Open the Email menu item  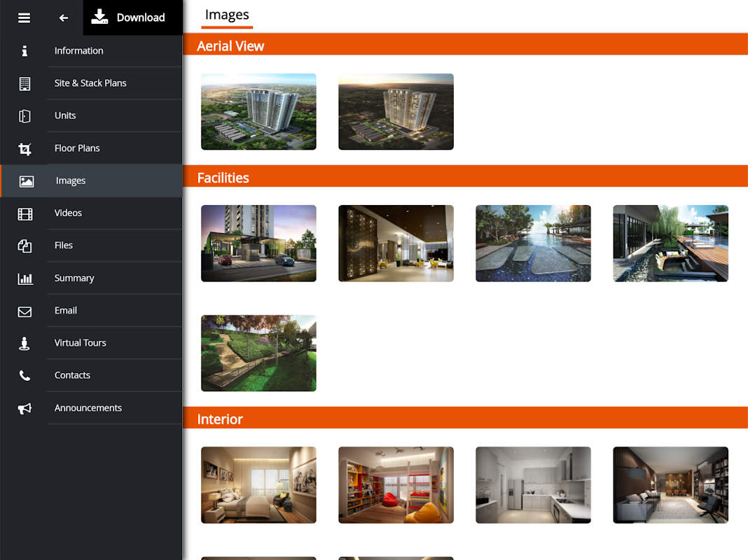tap(65, 310)
